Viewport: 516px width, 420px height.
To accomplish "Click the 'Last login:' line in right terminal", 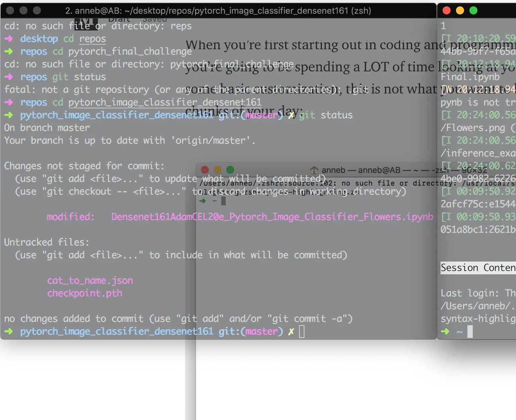I will point(478,293).
